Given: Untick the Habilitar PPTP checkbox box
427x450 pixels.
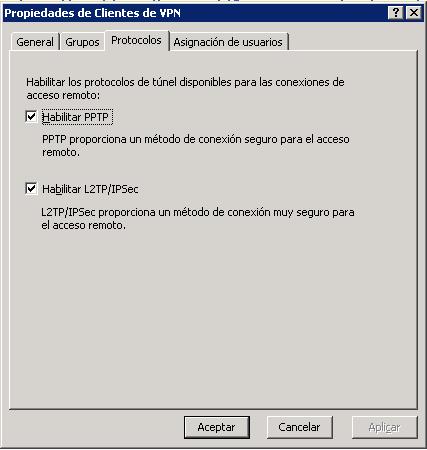Looking at the screenshot, I should [31, 116].
